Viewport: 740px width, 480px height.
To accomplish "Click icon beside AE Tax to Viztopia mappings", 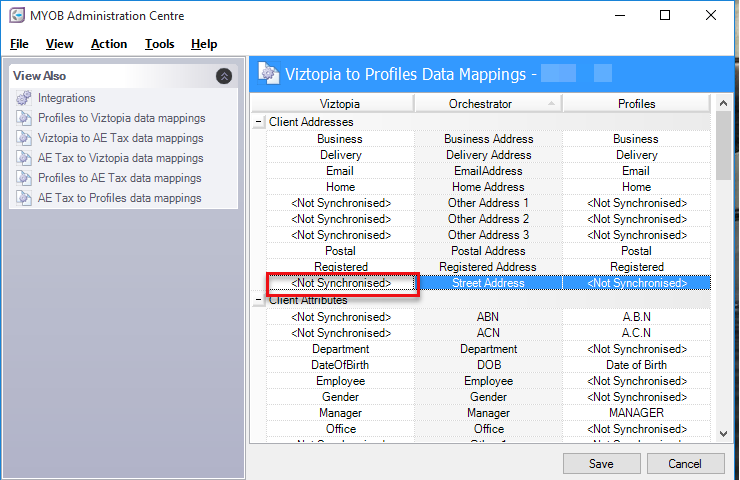I will pyautogui.click(x=24, y=158).
